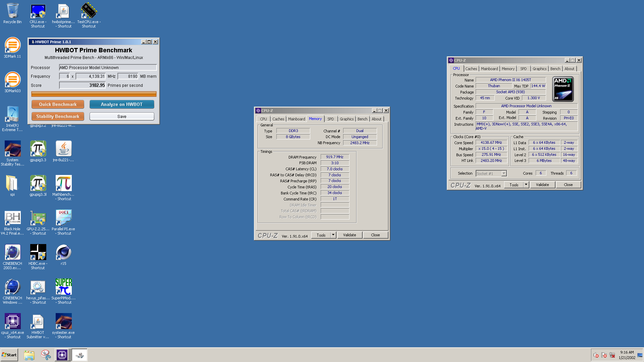Open CINEBENCH Windows desktop icon

12,291
